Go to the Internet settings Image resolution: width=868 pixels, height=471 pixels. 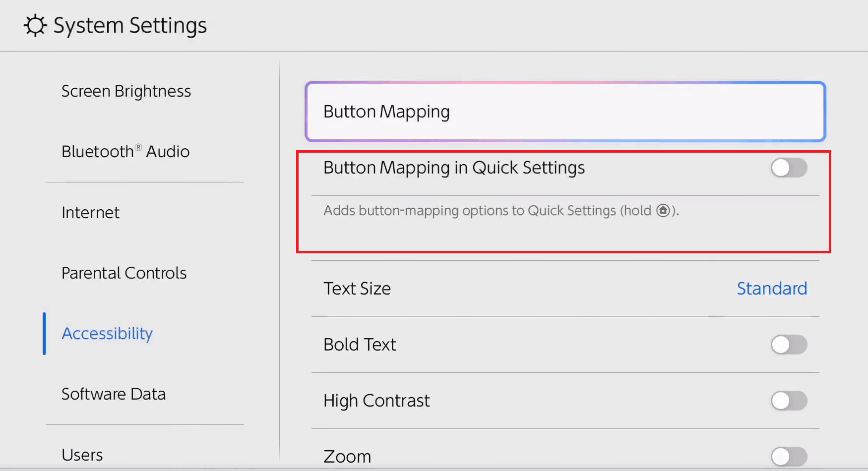tap(90, 213)
